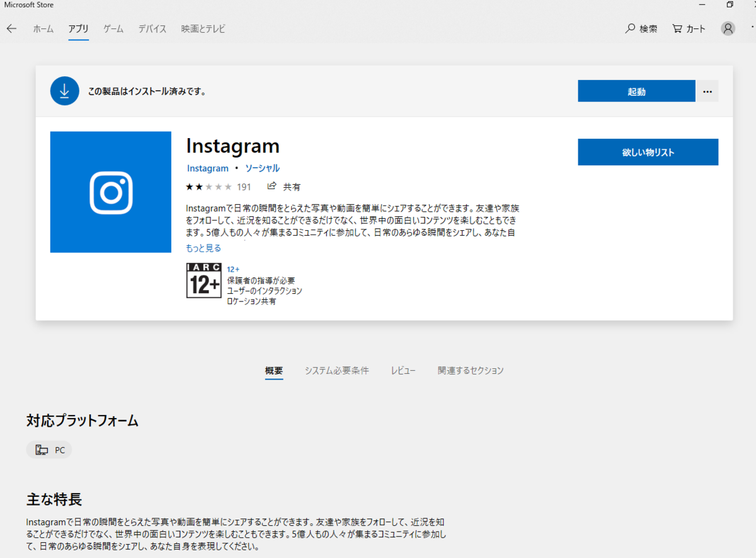
Task: Open the ゲーム tab
Action: (113, 29)
